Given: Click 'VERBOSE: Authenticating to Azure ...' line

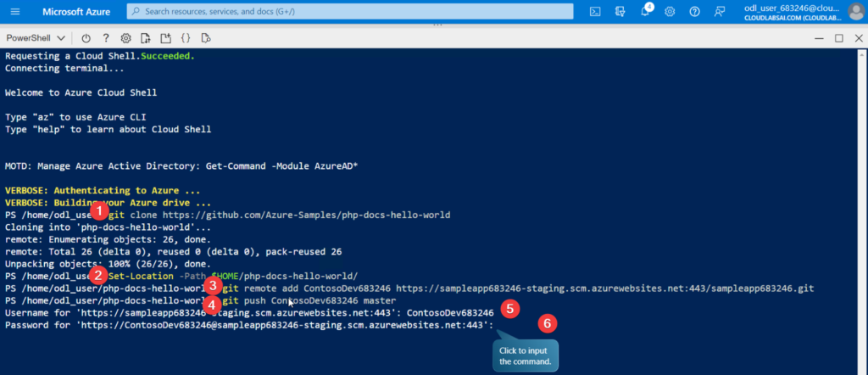Looking at the screenshot, I should 103,191.
